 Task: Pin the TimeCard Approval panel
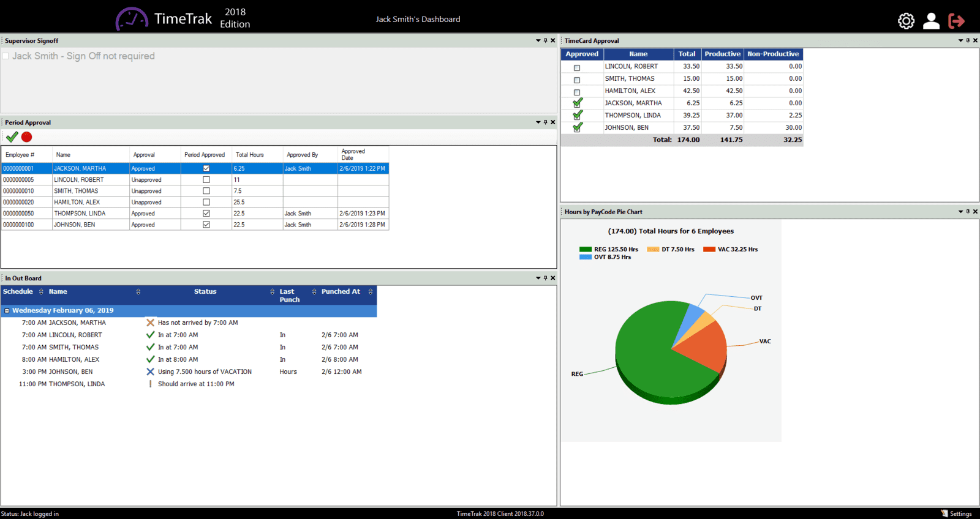[x=968, y=40]
